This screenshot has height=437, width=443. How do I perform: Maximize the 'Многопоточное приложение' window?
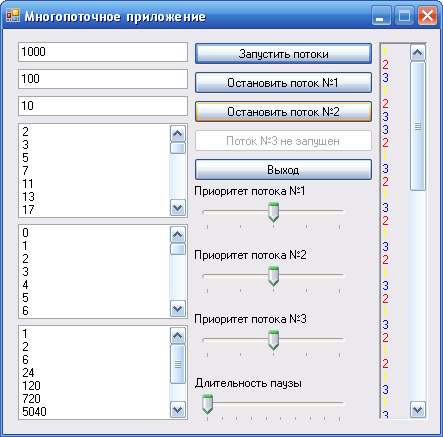click(x=404, y=16)
